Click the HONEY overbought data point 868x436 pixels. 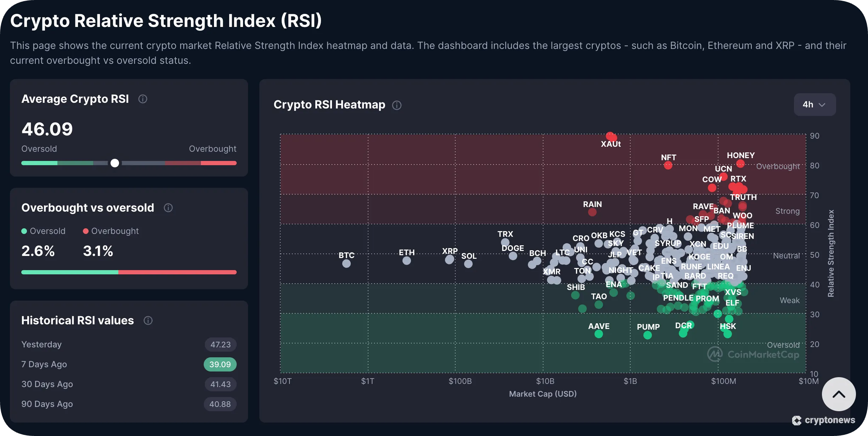[740, 163]
